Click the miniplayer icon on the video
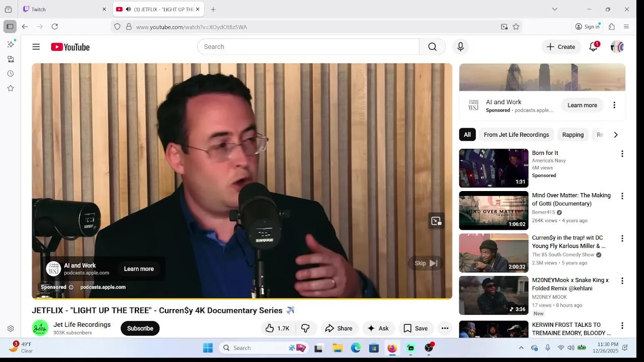This screenshot has height=362, width=644. [x=436, y=221]
